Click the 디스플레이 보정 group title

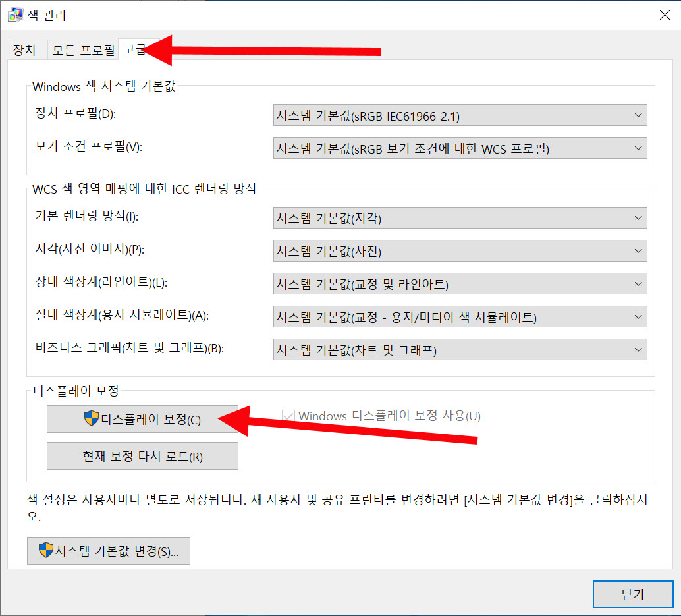(x=76, y=391)
